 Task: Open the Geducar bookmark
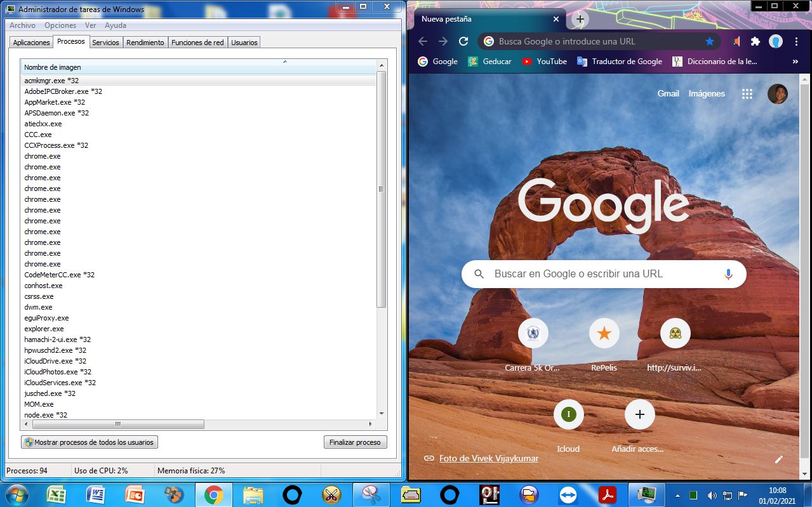click(x=490, y=62)
